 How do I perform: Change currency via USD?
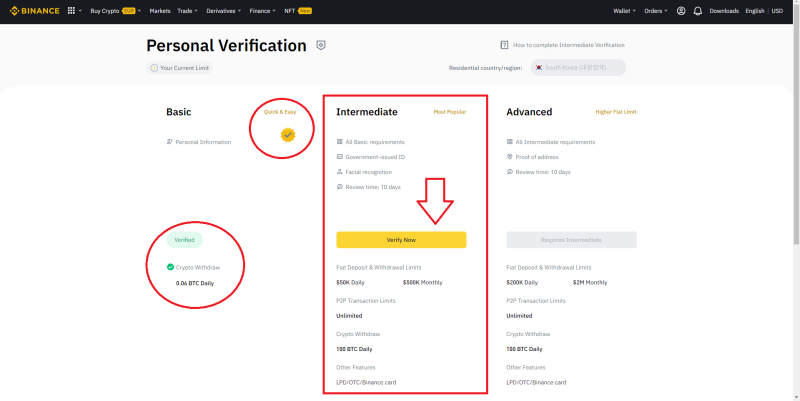pyautogui.click(x=777, y=11)
